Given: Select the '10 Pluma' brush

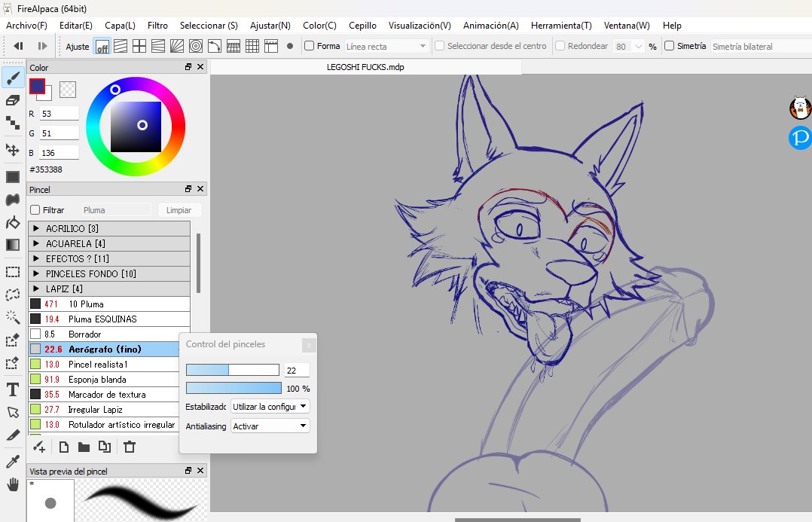Looking at the screenshot, I should click(109, 304).
